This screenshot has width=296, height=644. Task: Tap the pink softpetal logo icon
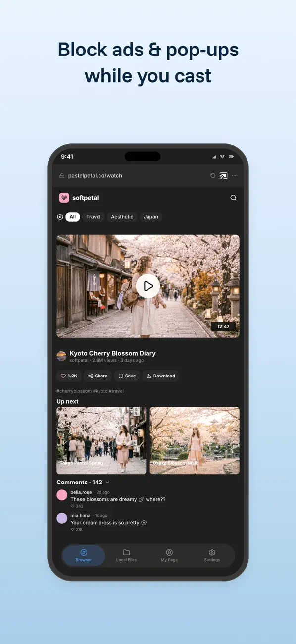(x=64, y=198)
